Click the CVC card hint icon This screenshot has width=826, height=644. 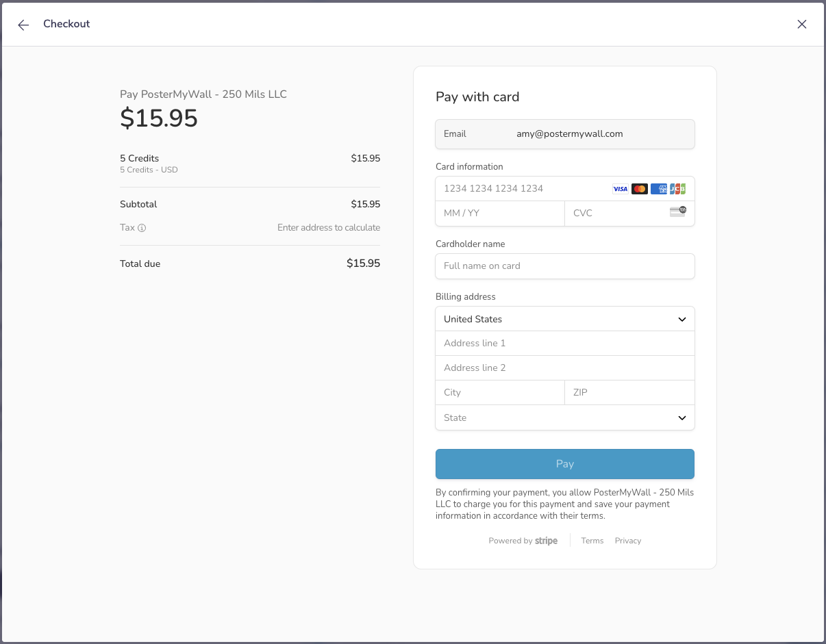677,211
